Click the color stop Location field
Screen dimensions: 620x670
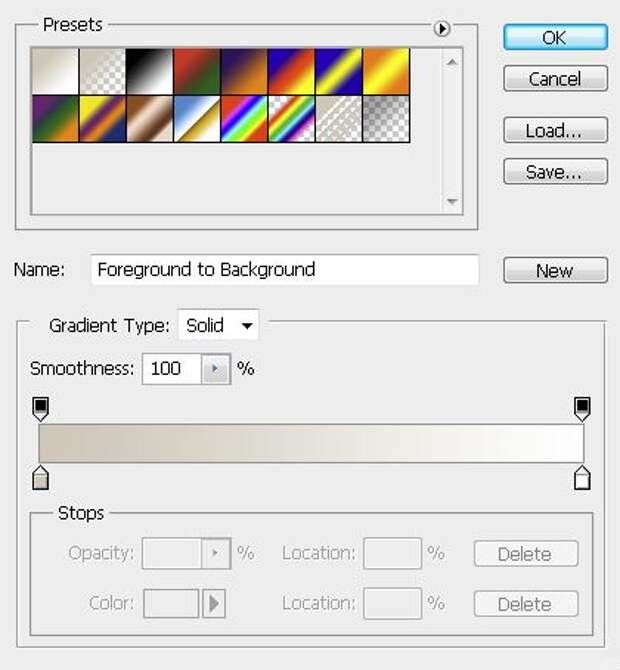coord(392,603)
